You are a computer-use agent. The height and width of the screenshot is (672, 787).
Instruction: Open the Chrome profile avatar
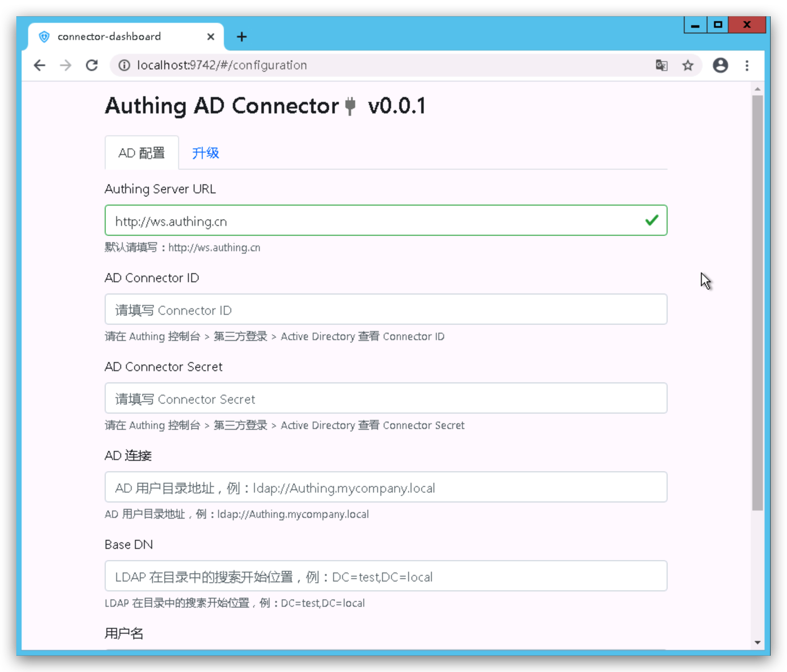[x=720, y=65]
